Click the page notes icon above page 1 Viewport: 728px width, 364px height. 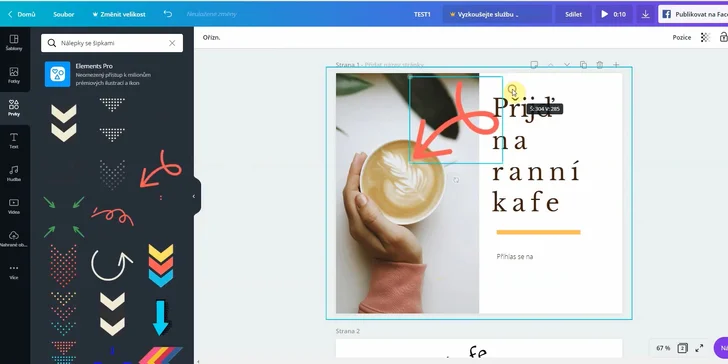534,65
